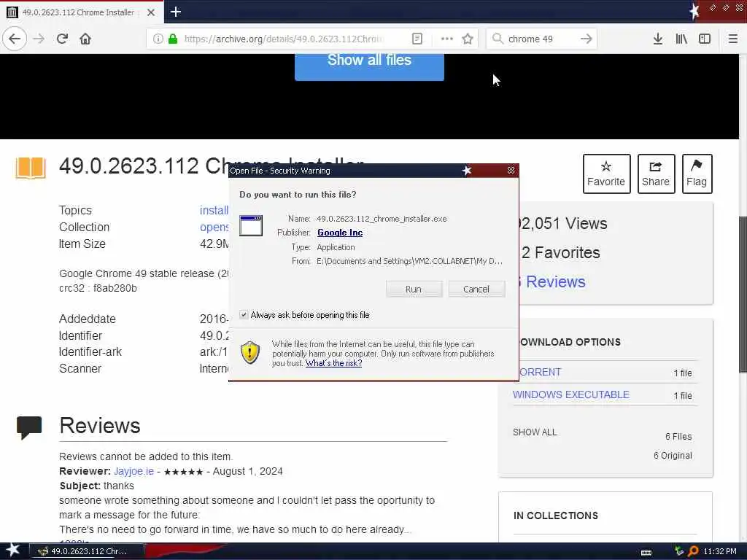The width and height of the screenshot is (747, 560).
Task: Download the TORRENT option
Action: 540,372
